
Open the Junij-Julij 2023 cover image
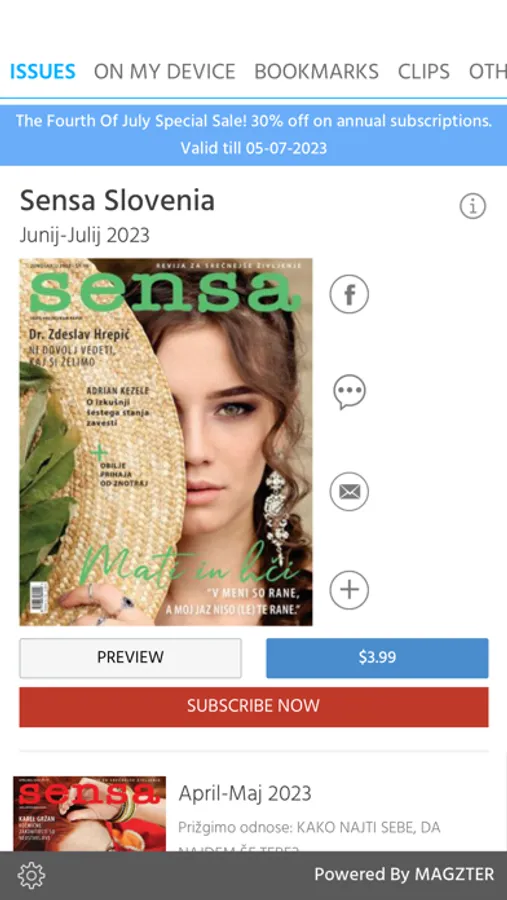[166, 442]
